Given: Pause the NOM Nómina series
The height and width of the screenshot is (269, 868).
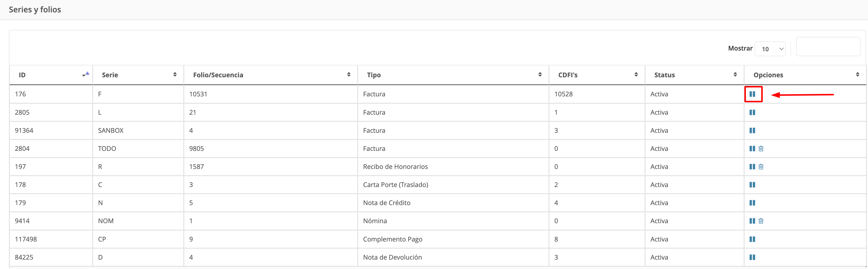Looking at the screenshot, I should tap(752, 221).
